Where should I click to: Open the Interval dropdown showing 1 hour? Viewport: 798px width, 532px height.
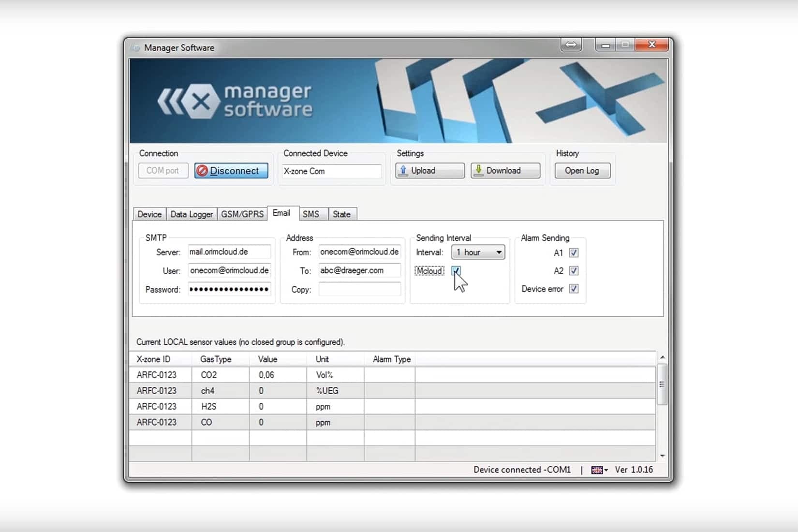[x=478, y=252]
